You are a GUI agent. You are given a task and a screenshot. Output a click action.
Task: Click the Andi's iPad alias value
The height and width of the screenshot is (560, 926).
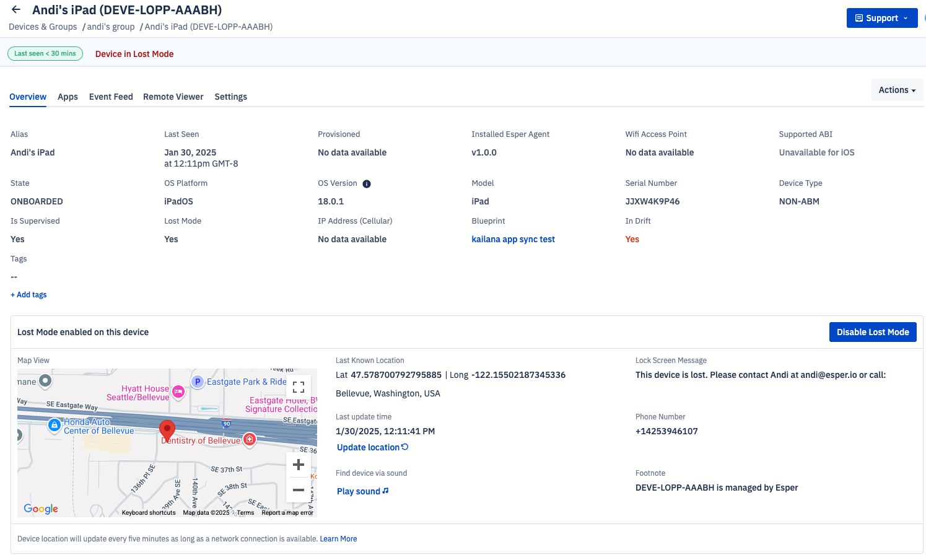click(33, 152)
